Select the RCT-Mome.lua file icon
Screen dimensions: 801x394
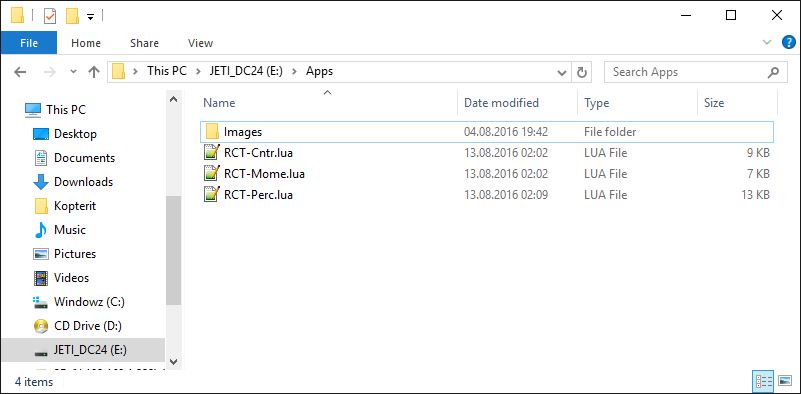click(x=211, y=174)
